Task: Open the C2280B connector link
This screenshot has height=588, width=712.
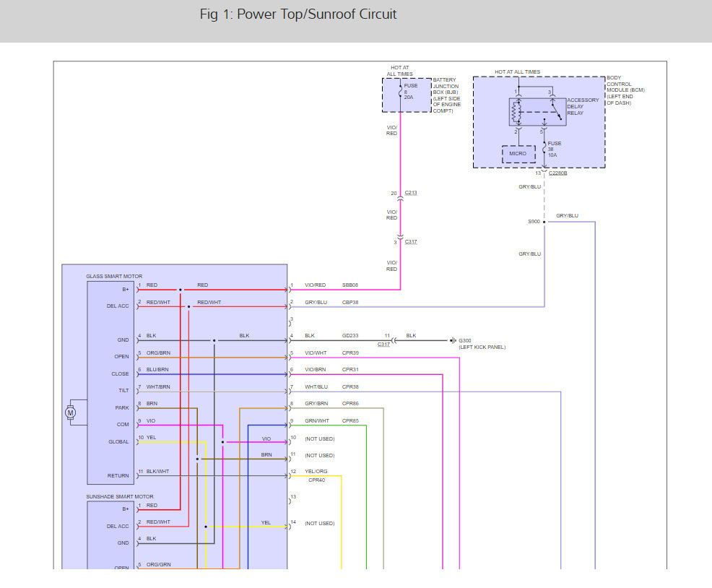Action: [x=557, y=173]
